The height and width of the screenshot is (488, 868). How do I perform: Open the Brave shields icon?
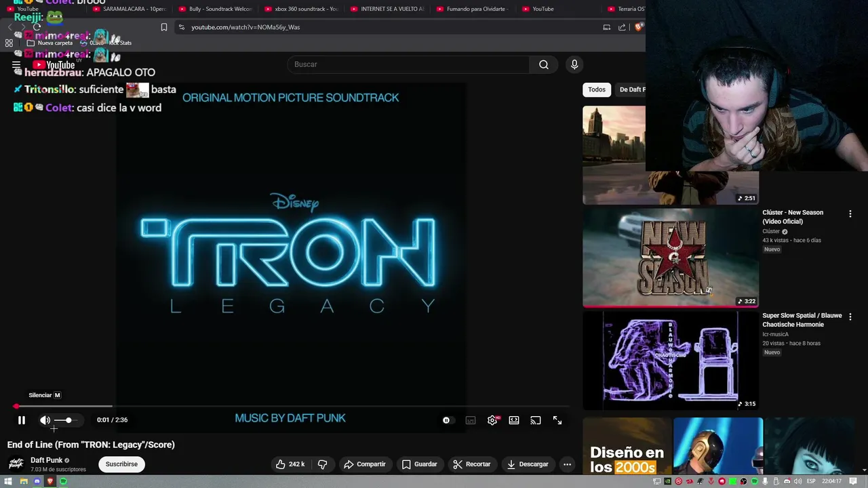pyautogui.click(x=639, y=27)
